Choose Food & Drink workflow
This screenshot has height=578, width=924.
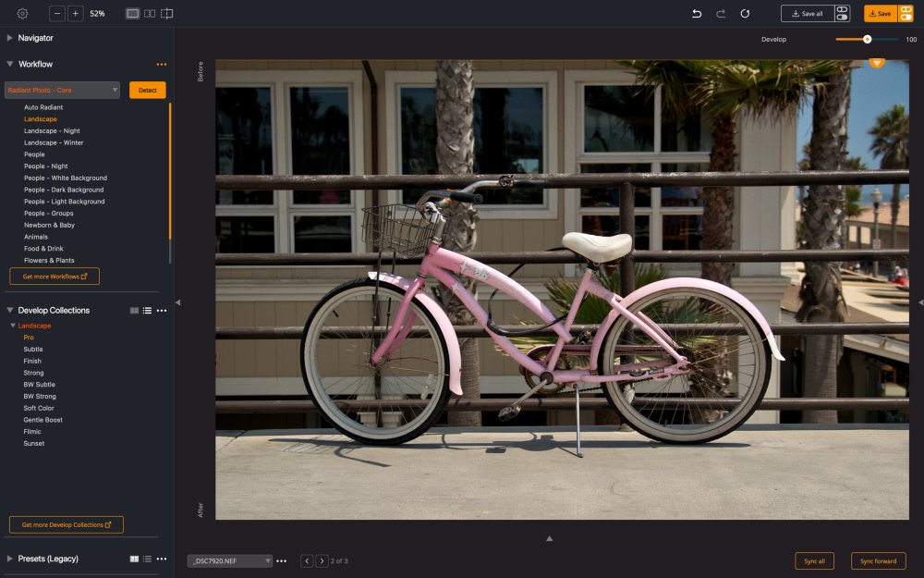click(x=43, y=249)
